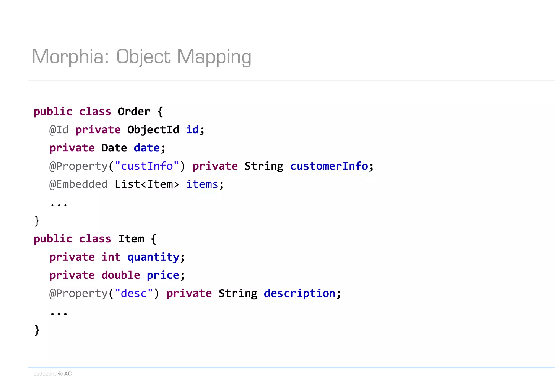555x392 pixels.
Task: Click the "customerInfo" field name
Action: coord(329,166)
